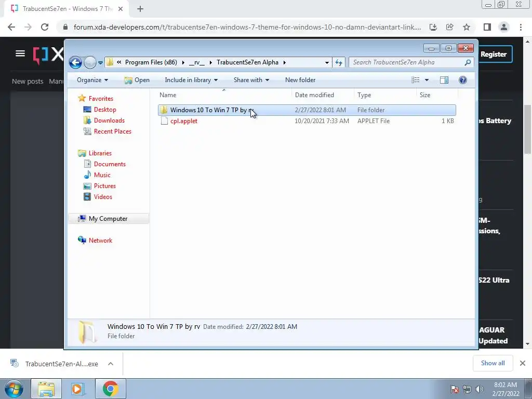The image size is (532, 399).
Task: Open Recent Places in Favorites
Action: coord(113,131)
